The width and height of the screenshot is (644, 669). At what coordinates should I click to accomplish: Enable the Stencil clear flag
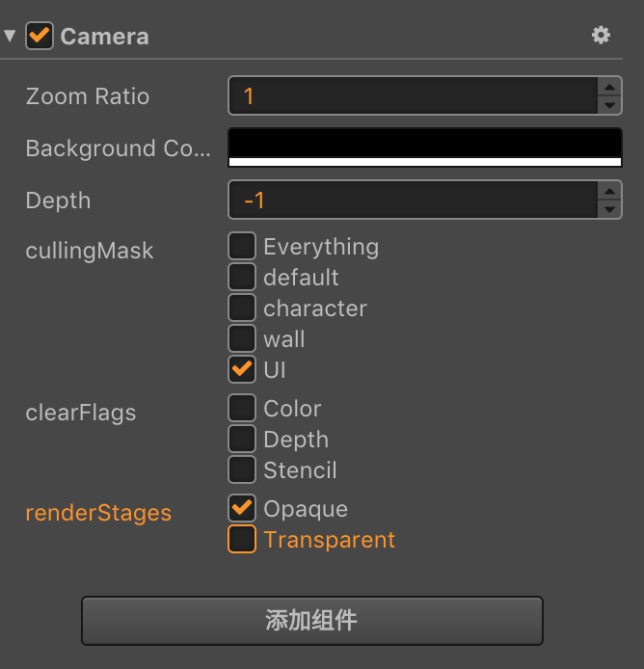[x=242, y=470]
